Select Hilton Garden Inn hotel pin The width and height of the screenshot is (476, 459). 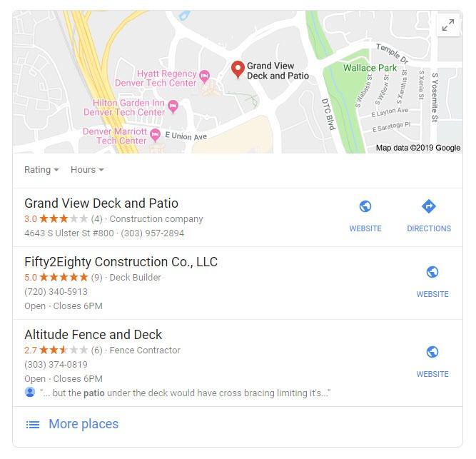coord(173,106)
